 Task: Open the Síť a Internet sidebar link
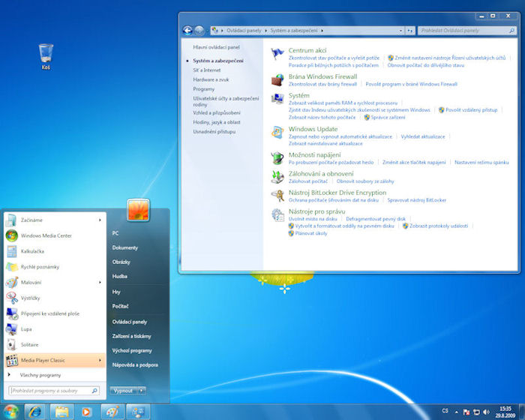coord(207,70)
